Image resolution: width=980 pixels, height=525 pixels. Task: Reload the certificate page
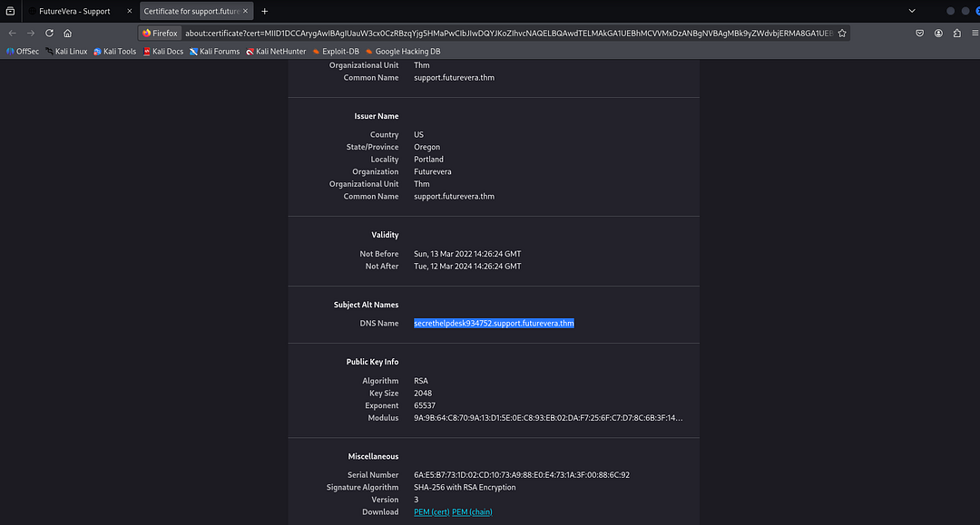tap(48, 32)
